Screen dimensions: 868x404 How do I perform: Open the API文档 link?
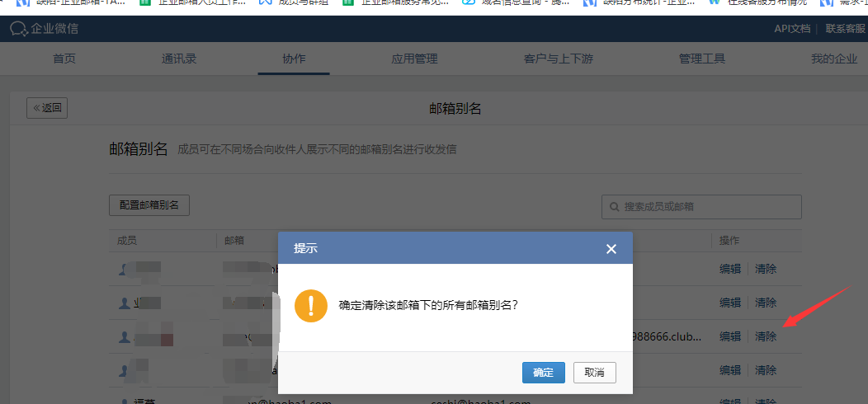click(x=792, y=29)
